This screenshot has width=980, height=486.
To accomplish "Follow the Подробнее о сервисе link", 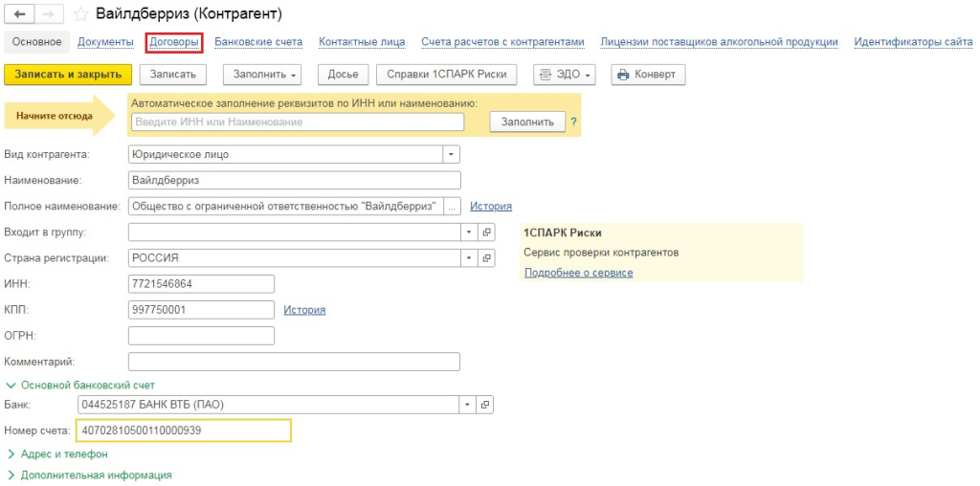I will pos(578,273).
